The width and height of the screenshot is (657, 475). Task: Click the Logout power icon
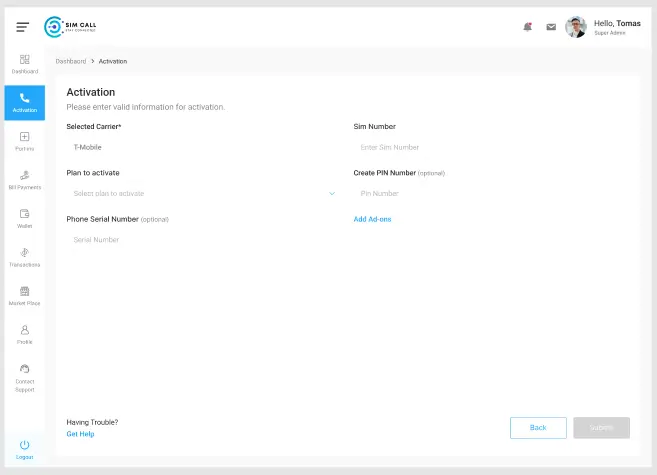click(x=25, y=445)
